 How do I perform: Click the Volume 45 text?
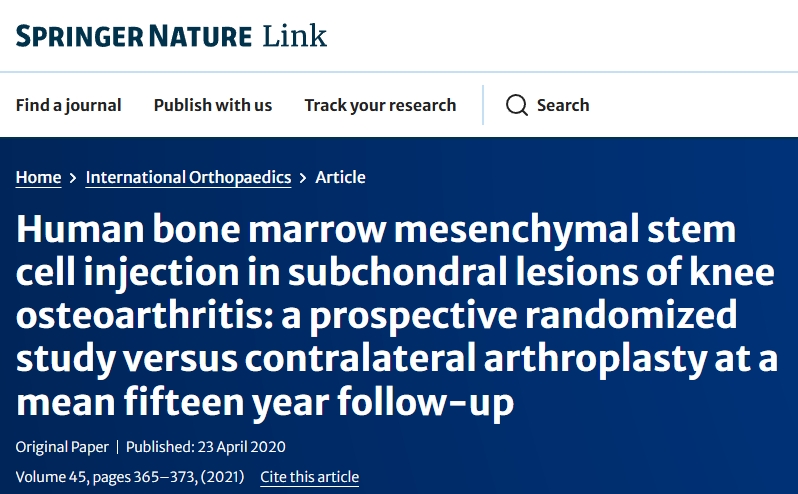click(x=50, y=477)
